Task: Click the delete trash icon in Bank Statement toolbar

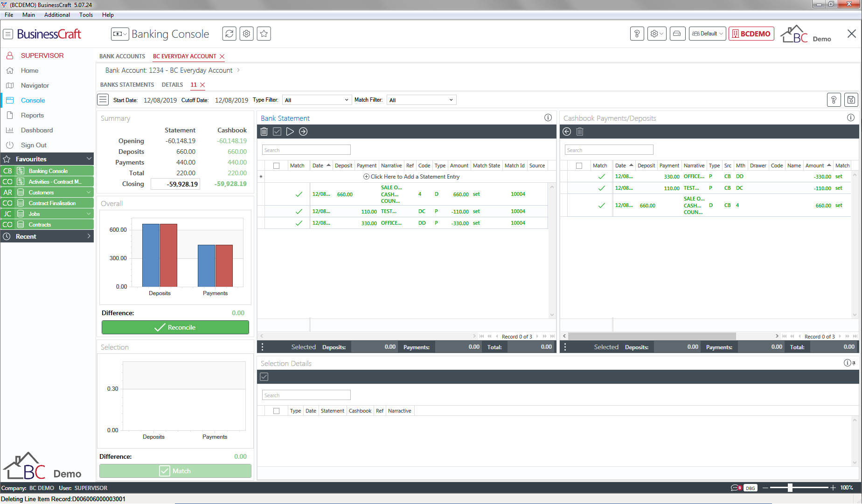Action: 264,131
